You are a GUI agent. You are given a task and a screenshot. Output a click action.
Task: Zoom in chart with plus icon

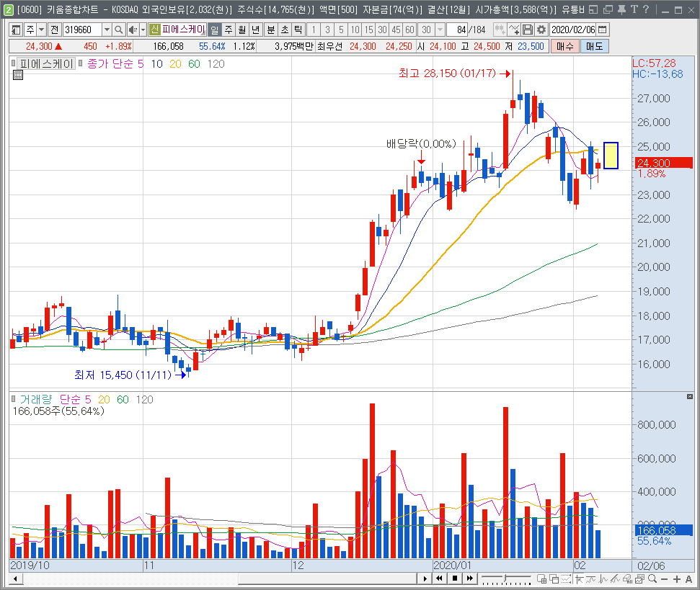pyautogui.click(x=677, y=579)
